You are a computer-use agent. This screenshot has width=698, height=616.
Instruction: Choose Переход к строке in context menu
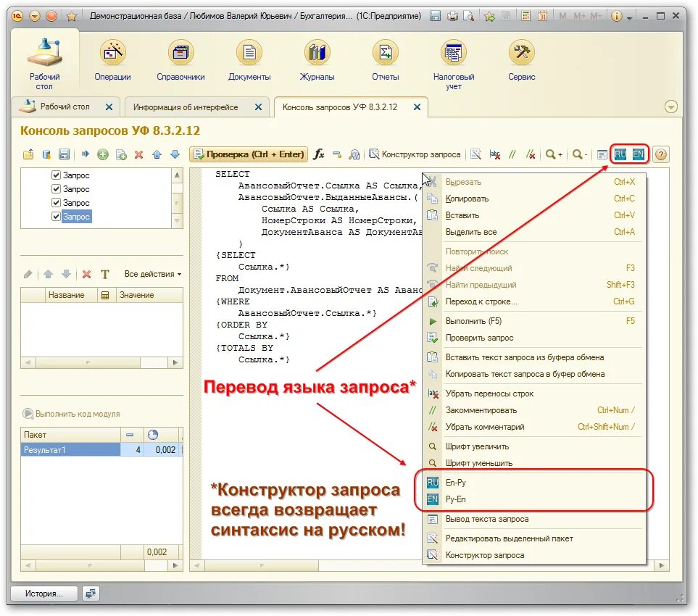point(534,301)
